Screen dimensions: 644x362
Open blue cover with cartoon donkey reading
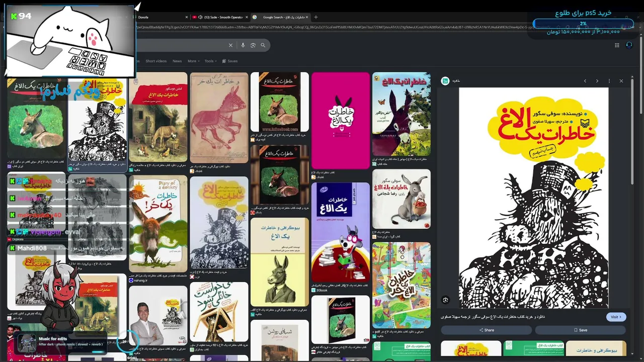341,232
